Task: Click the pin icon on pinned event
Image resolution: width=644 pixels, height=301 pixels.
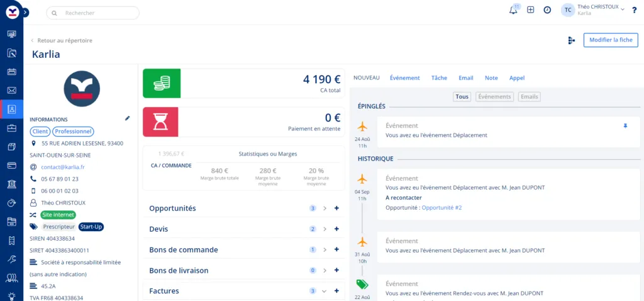Action: (625, 126)
